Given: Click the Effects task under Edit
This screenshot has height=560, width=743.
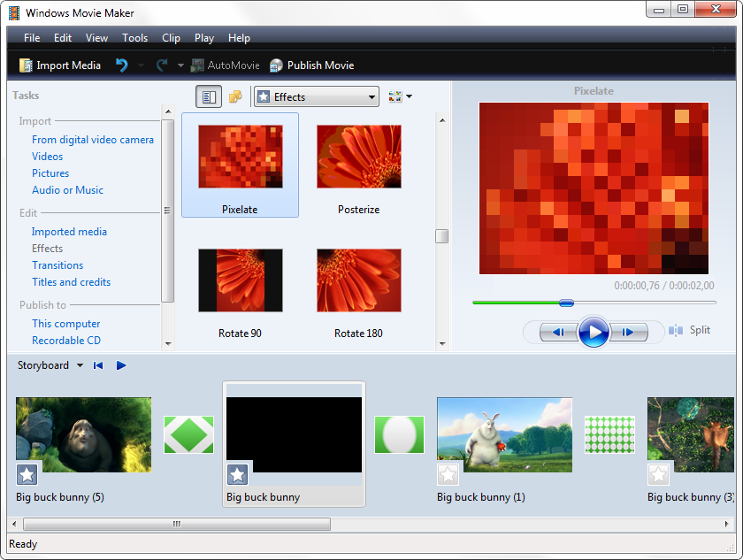Looking at the screenshot, I should click(48, 249).
